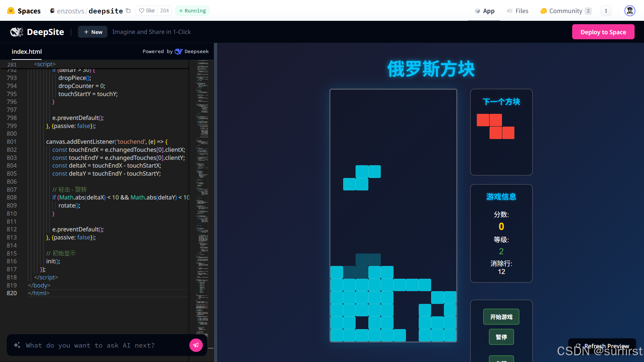Click the rotate(); code line
Screen dimensions: 644x362
pyautogui.click(x=69, y=206)
